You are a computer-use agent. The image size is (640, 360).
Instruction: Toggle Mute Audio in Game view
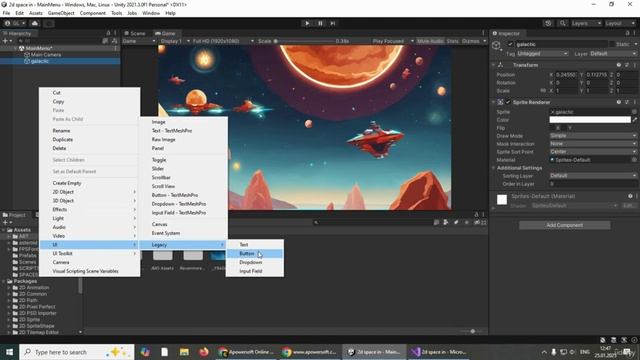[x=430, y=41]
